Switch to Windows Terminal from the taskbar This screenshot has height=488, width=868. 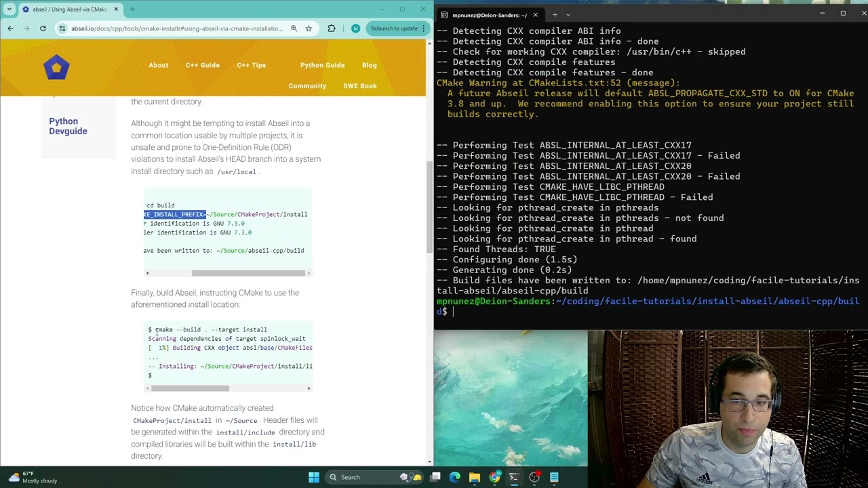(514, 477)
